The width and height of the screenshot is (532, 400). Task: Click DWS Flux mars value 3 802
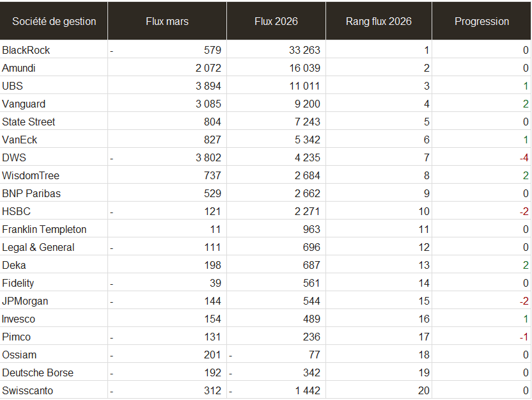[x=208, y=158]
